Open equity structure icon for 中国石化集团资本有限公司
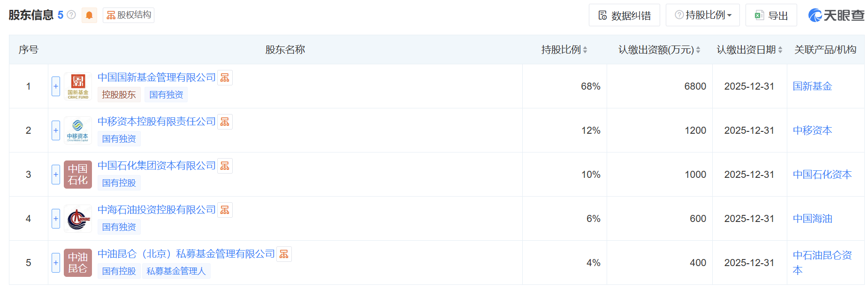Image resolution: width=868 pixels, height=290 pixels. click(x=225, y=166)
